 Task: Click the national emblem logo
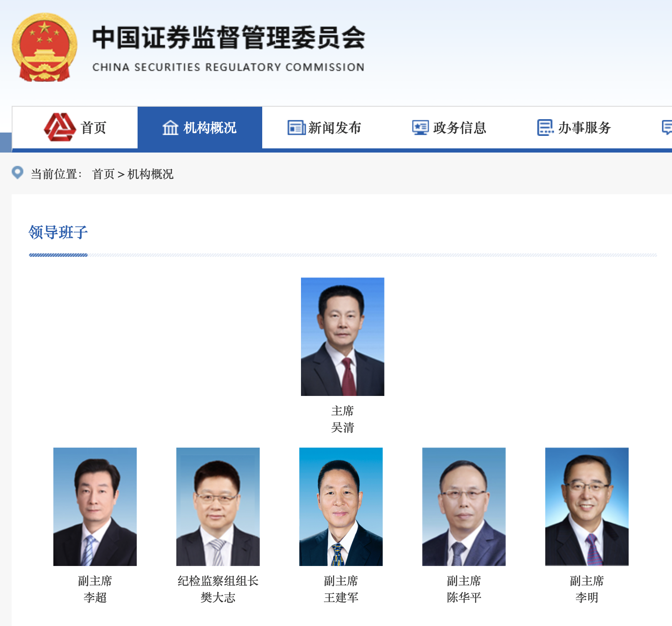45,47
